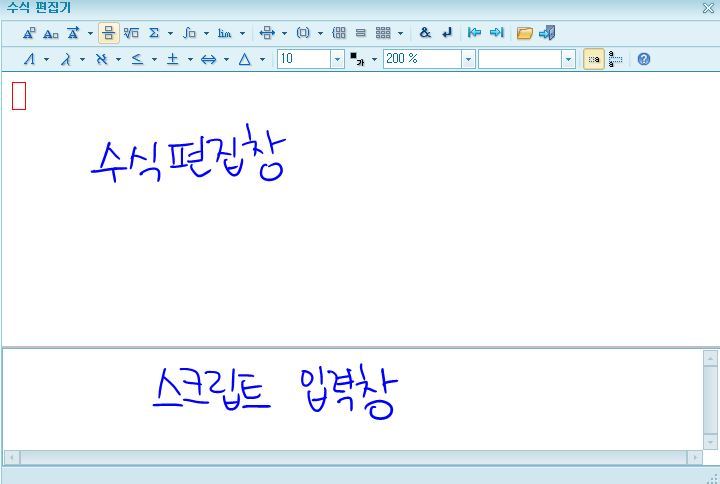Open the 200 % zoom dropdown

pos(468,59)
